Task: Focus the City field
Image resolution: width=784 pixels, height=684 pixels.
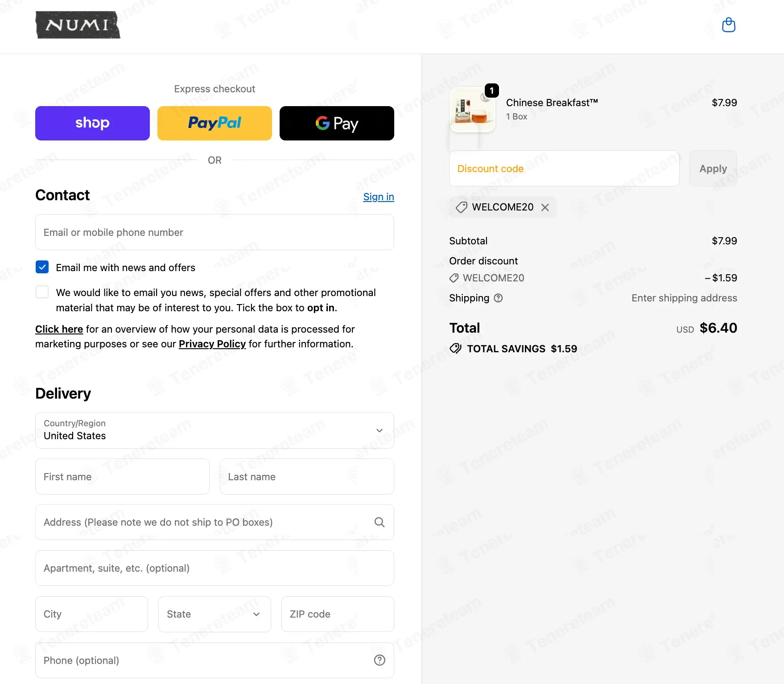Action: click(91, 614)
